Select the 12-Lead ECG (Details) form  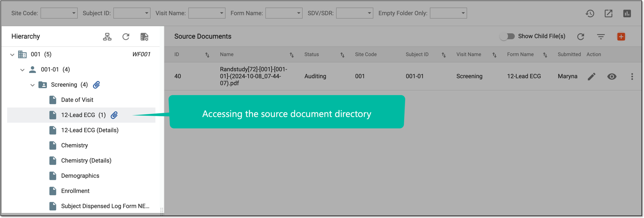coord(90,130)
